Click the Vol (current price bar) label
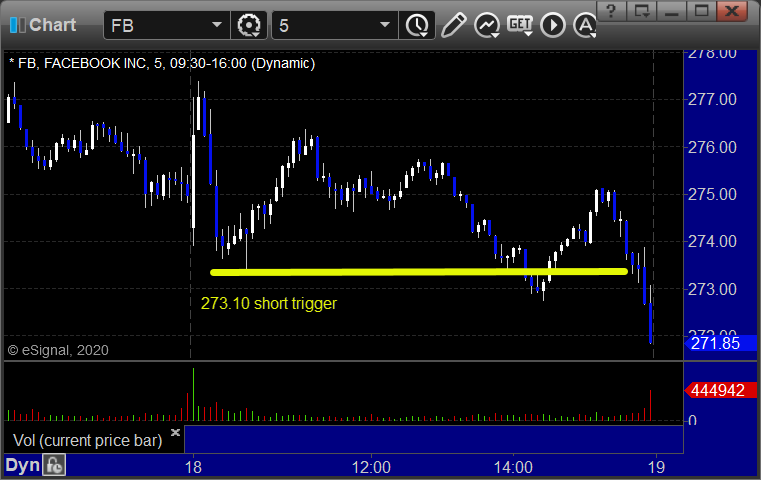The height and width of the screenshot is (480, 761). click(87, 440)
